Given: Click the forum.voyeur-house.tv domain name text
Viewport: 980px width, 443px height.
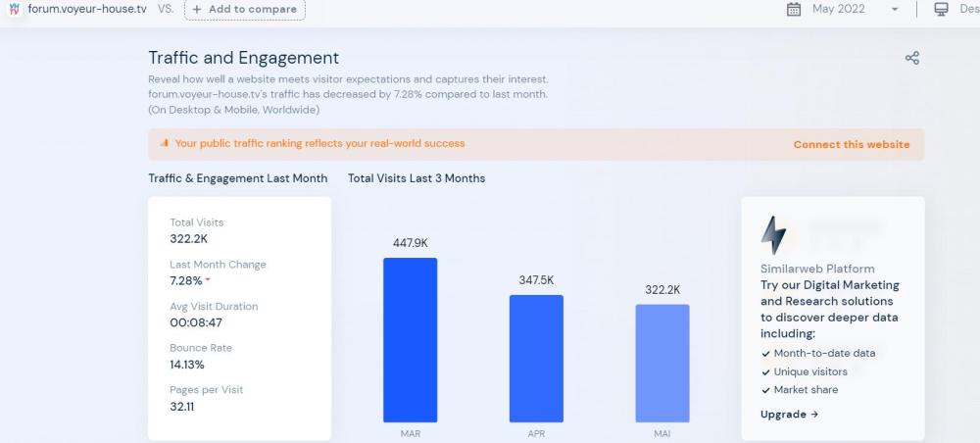Looking at the screenshot, I should click(88, 9).
